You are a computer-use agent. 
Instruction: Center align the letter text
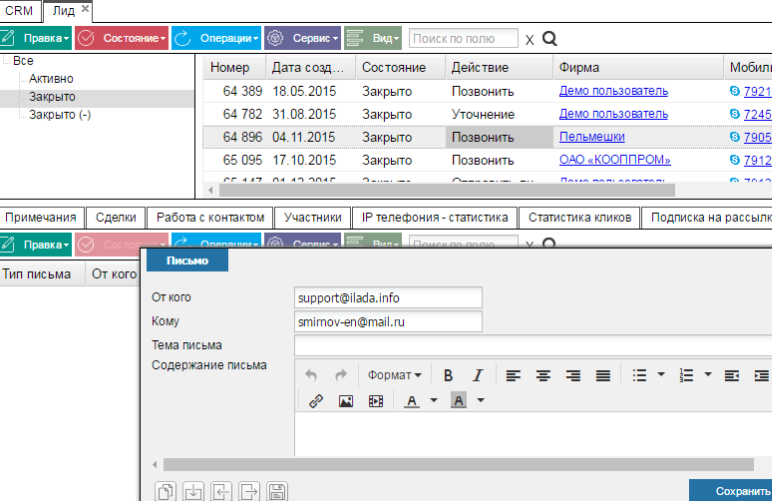pos(543,376)
